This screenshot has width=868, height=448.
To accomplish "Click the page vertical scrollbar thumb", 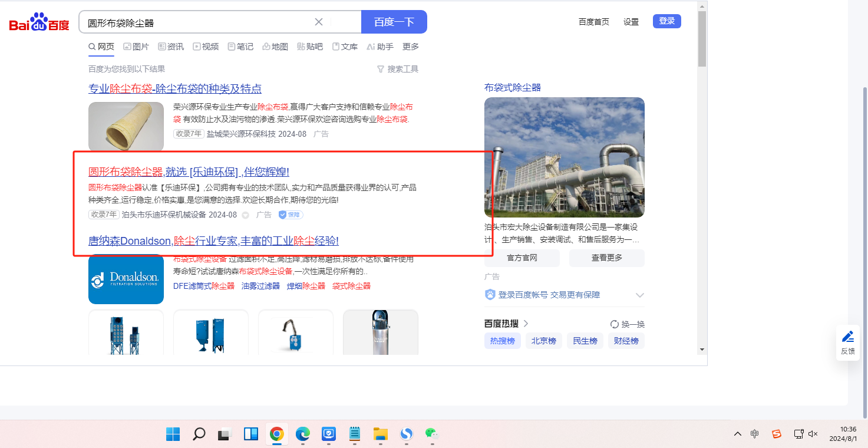I will click(x=702, y=39).
